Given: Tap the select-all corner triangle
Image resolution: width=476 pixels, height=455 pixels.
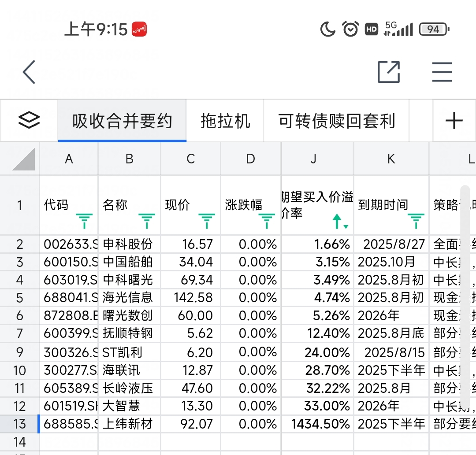Looking at the screenshot, I should click(x=24, y=159).
